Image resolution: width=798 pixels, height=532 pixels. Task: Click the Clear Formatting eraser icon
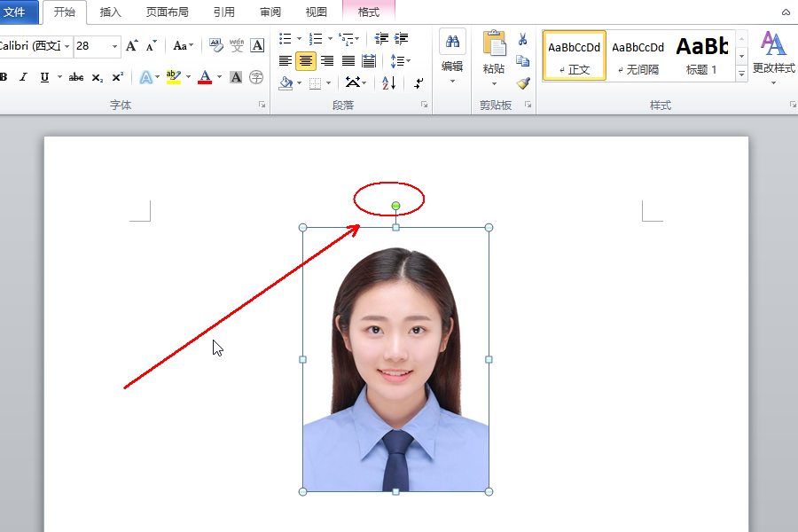click(216, 45)
